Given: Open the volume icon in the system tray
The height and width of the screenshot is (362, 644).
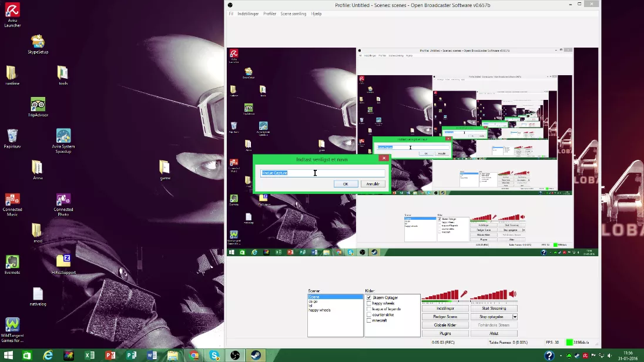Looking at the screenshot, I should point(609,356).
